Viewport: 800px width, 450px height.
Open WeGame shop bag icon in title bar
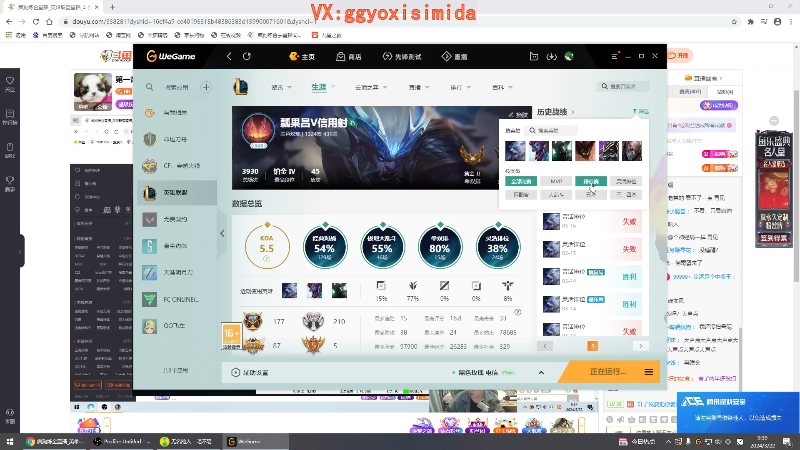534,56
